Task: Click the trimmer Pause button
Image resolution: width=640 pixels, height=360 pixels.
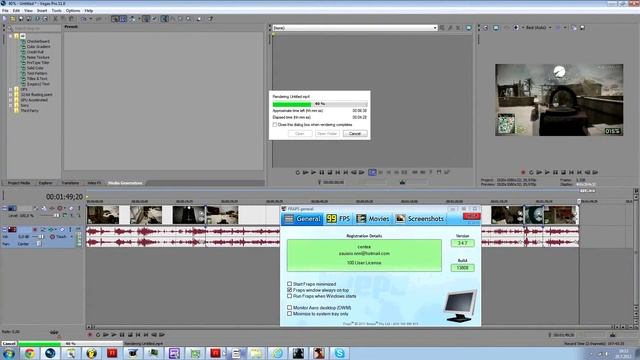Action: (x=322, y=172)
